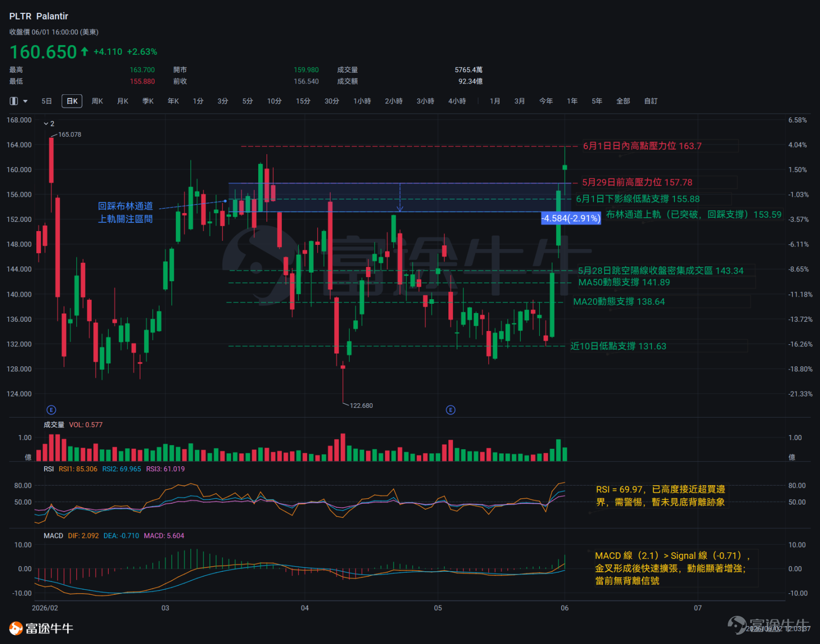Set range to 1年
820x644 pixels.
[x=572, y=101]
